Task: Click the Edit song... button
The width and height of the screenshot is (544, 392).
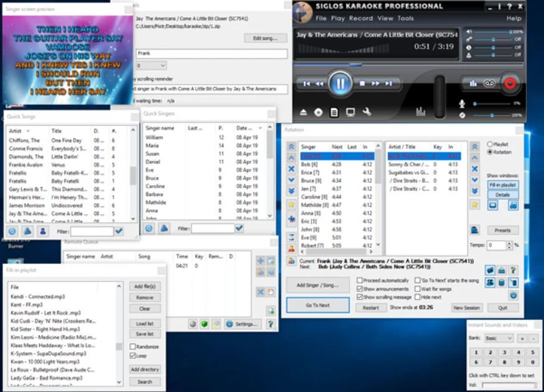Action: (265, 39)
